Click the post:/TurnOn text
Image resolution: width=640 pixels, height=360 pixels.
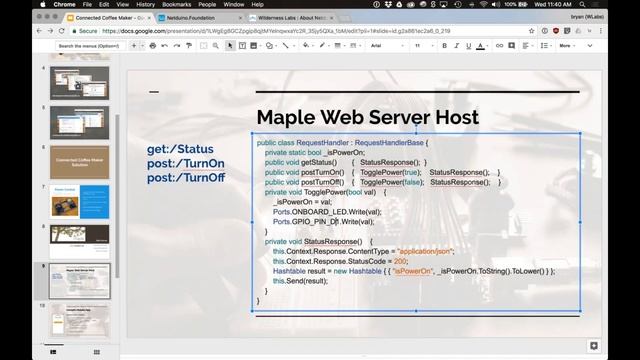[186, 163]
